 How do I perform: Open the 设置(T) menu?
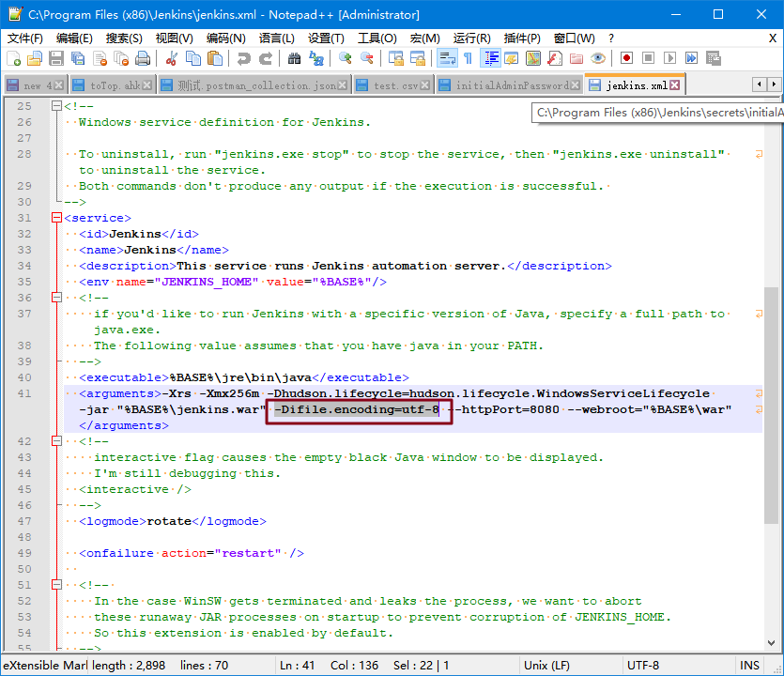[326, 38]
